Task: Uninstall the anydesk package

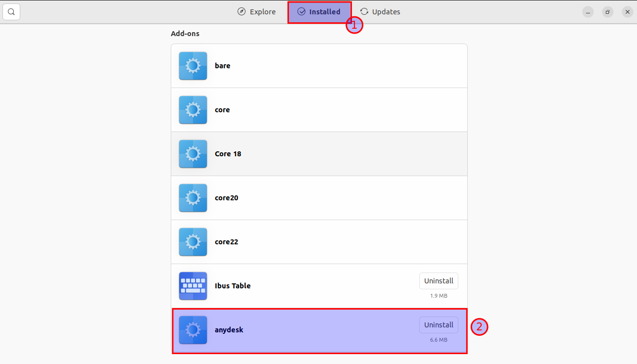Action: (439, 325)
